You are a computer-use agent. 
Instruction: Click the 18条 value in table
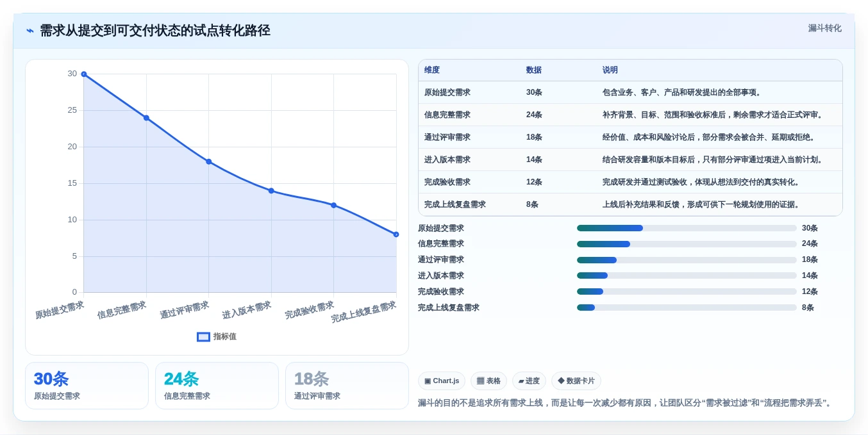534,137
